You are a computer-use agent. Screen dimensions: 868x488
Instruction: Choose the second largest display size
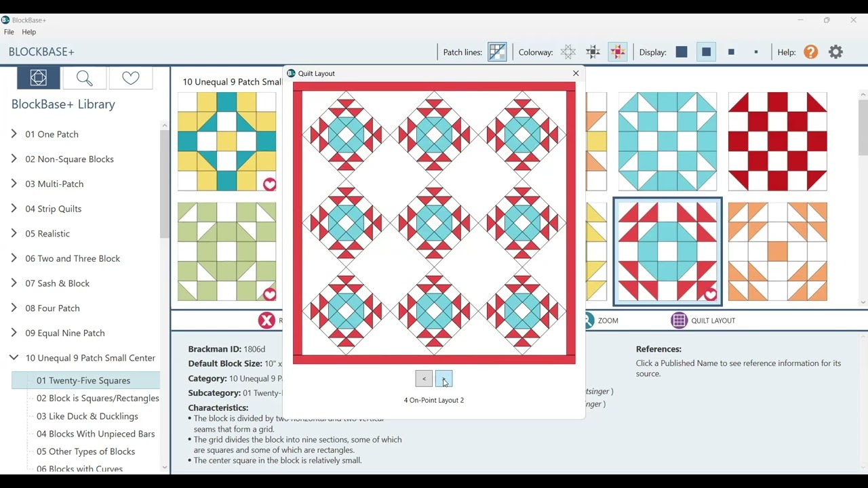pyautogui.click(x=706, y=52)
